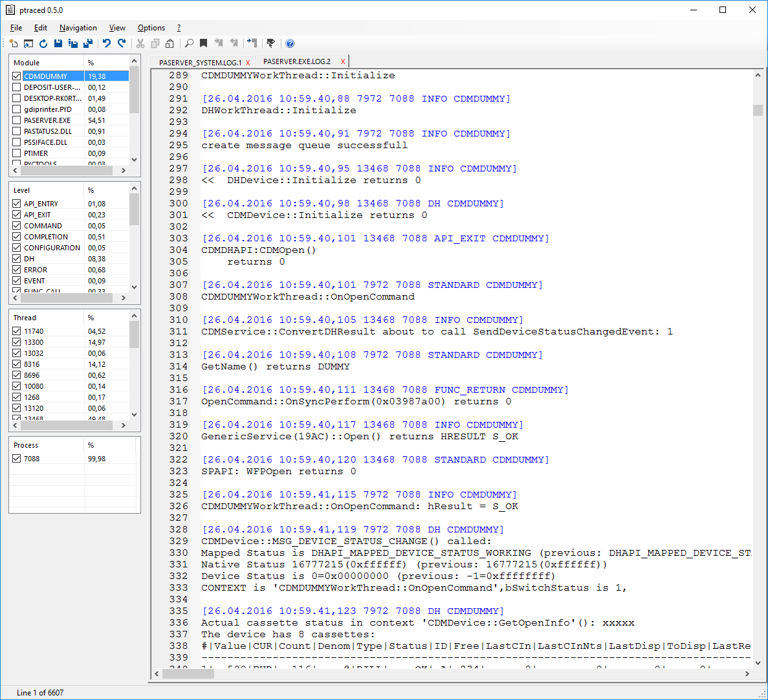
Task: Click the blue Help question mark icon
Action: tap(290, 43)
